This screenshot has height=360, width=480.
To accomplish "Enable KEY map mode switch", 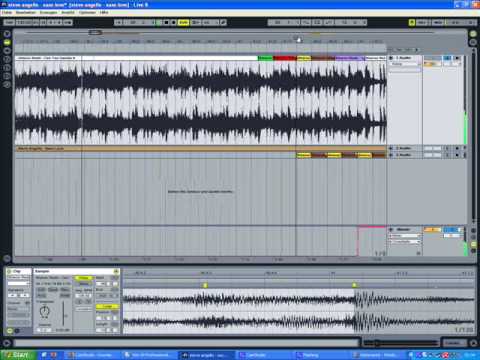I will click(x=422, y=22).
